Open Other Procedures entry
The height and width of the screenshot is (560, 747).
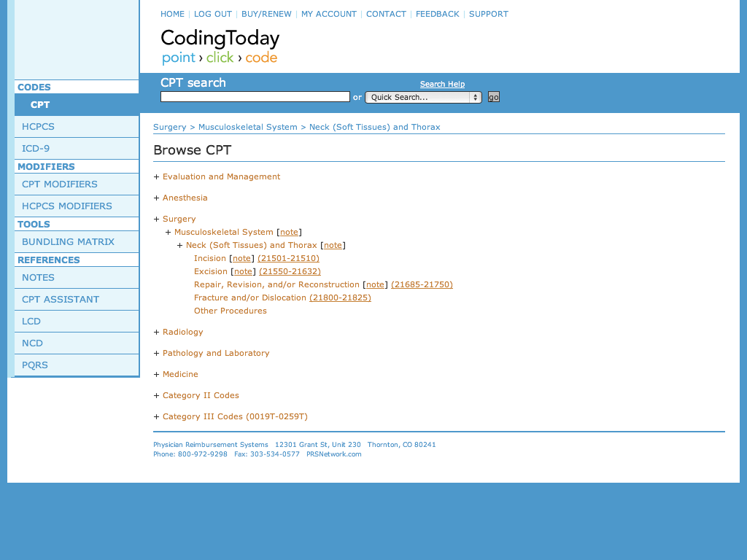click(230, 311)
